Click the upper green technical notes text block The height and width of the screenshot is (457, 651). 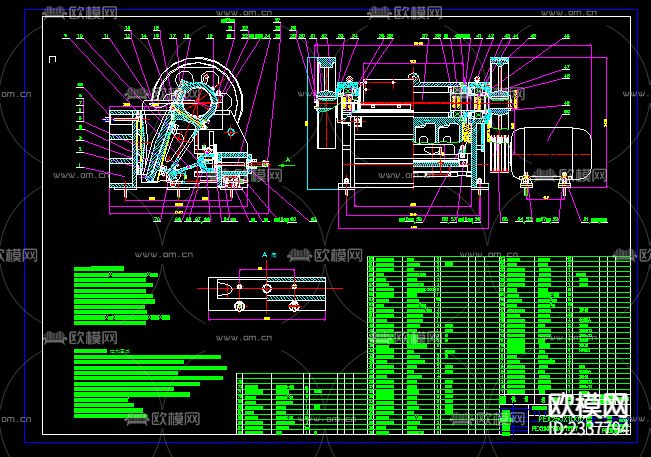[x=114, y=296]
